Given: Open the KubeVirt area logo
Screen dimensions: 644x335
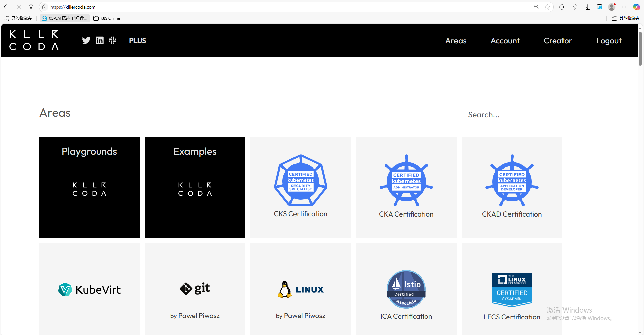Looking at the screenshot, I should 89,289.
